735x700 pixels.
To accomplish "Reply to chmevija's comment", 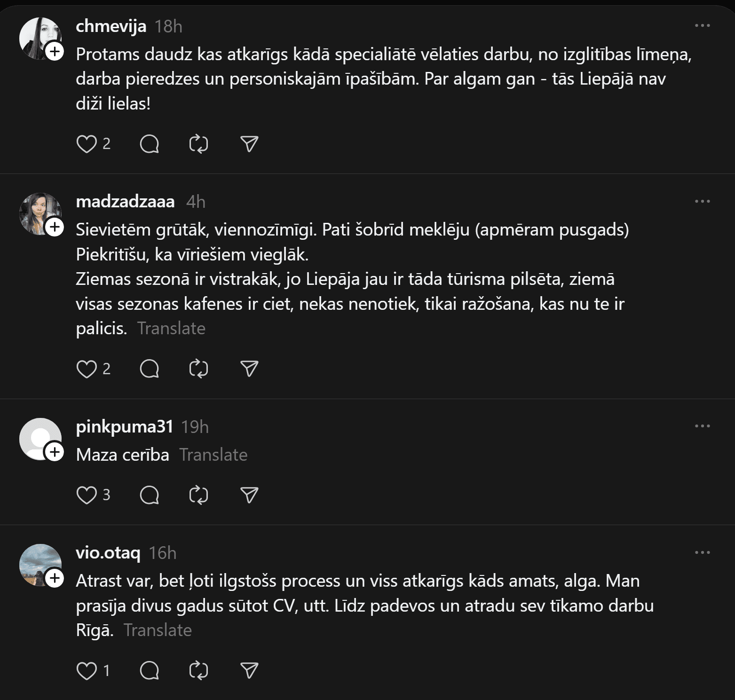I will pos(150,144).
